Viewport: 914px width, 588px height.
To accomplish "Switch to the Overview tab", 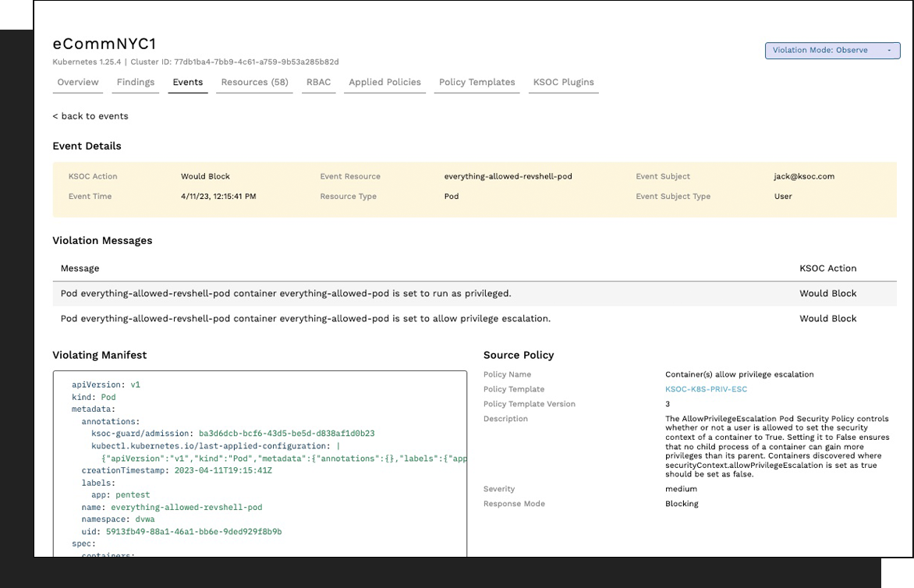I will click(x=78, y=82).
